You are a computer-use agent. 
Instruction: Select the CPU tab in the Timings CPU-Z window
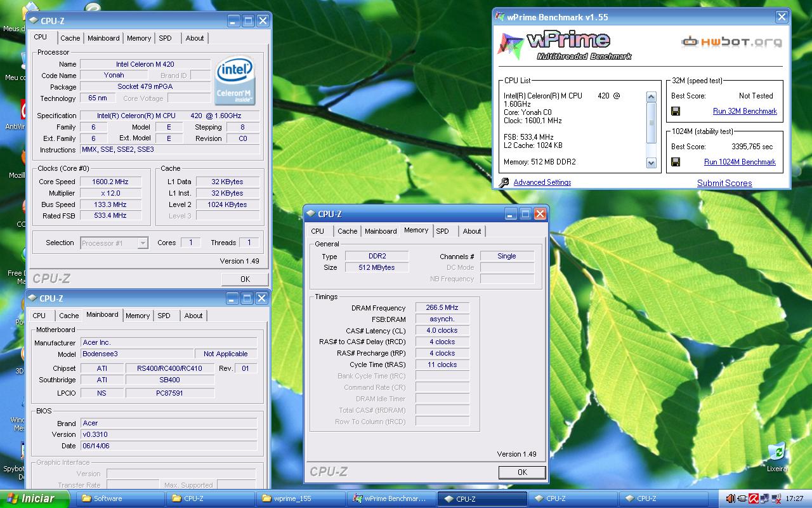[x=318, y=231]
